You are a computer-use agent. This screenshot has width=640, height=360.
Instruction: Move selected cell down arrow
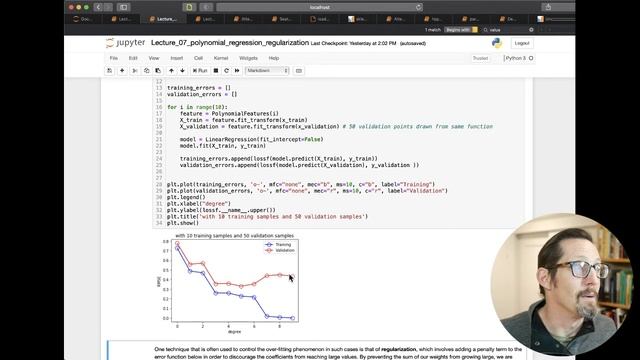pyautogui.click(x=182, y=71)
